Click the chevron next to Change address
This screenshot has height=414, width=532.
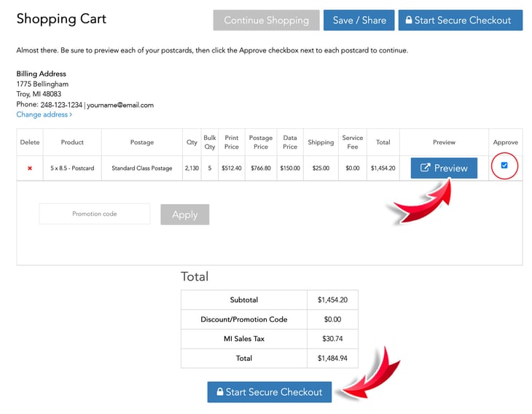click(71, 115)
